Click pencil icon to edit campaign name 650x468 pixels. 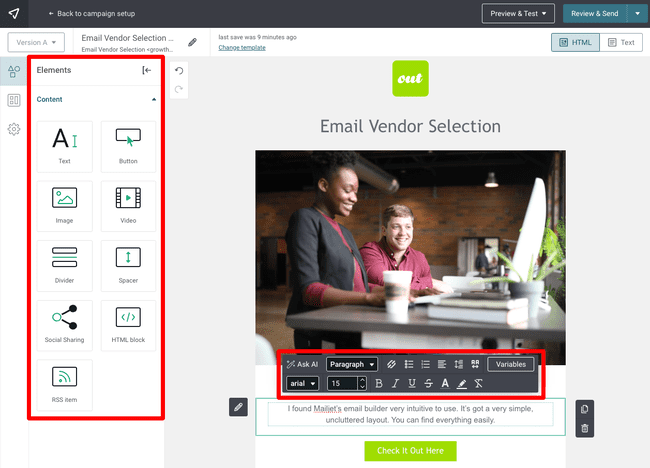click(192, 43)
